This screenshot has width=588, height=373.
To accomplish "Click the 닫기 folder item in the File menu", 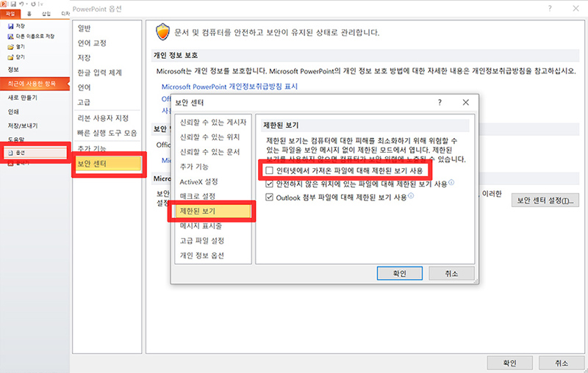I will point(16,57).
